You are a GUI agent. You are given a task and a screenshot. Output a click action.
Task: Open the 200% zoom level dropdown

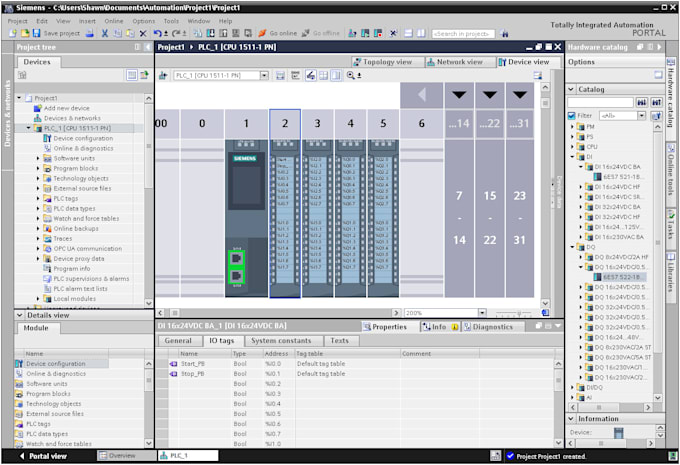click(x=482, y=313)
